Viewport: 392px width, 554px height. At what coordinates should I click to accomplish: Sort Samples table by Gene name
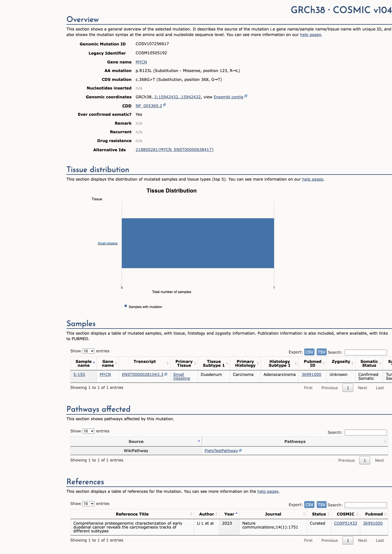point(108,363)
